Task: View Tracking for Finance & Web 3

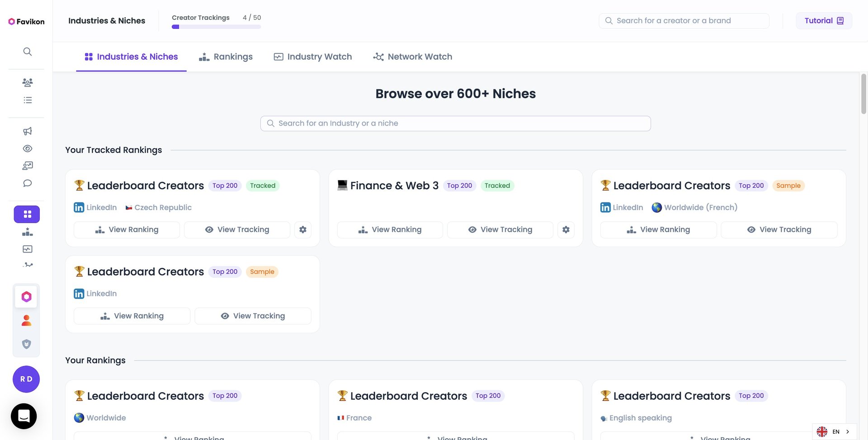Action: click(x=500, y=229)
